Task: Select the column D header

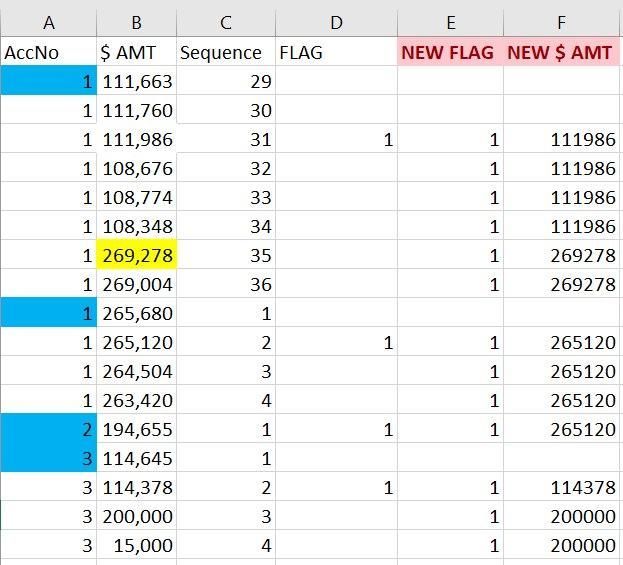Action: (336, 23)
